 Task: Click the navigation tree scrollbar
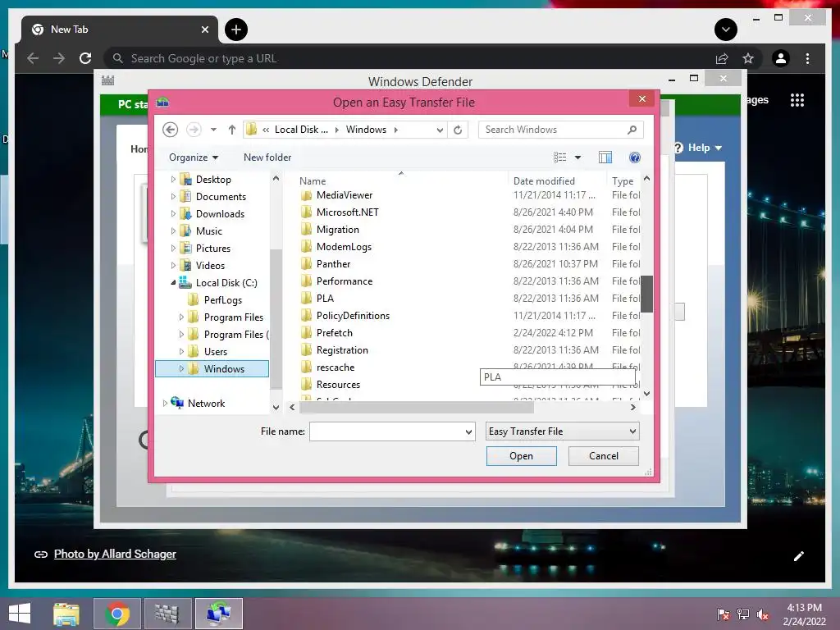[x=276, y=319]
